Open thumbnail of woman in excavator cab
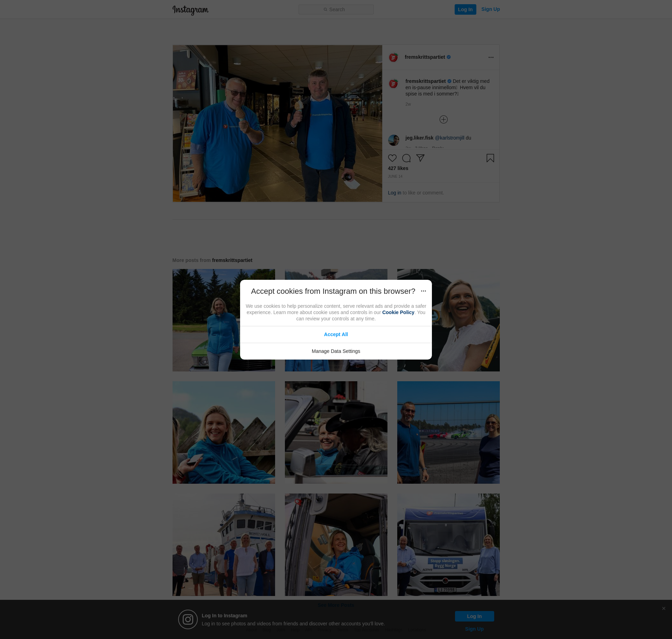The height and width of the screenshot is (639, 672). (x=336, y=545)
